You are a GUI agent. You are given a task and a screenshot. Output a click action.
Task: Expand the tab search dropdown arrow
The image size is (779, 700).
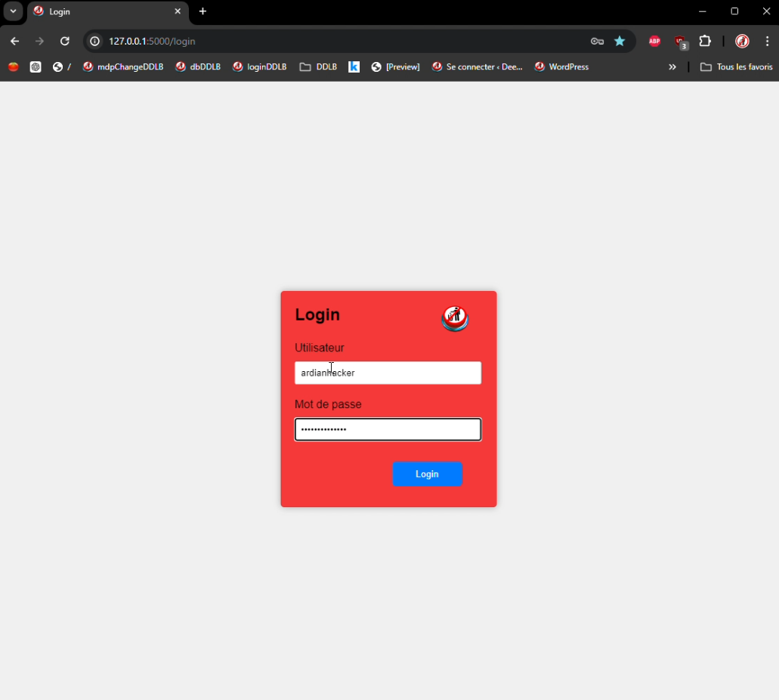pyautogui.click(x=13, y=11)
